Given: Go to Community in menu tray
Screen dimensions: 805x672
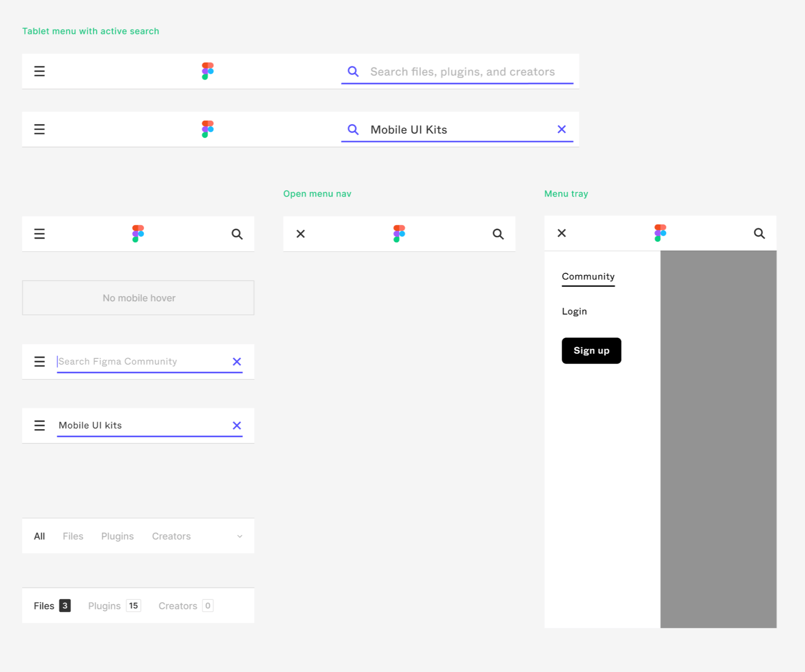Looking at the screenshot, I should click(588, 276).
